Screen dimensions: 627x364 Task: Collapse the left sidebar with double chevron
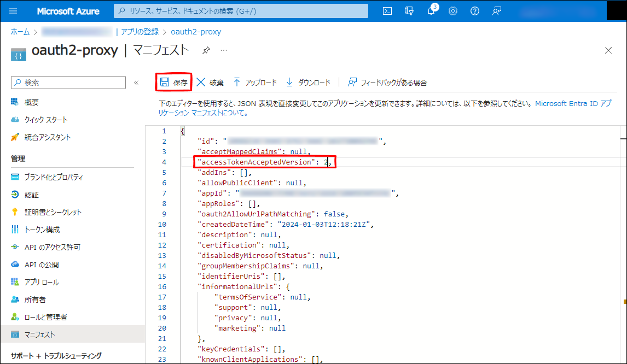pos(136,83)
